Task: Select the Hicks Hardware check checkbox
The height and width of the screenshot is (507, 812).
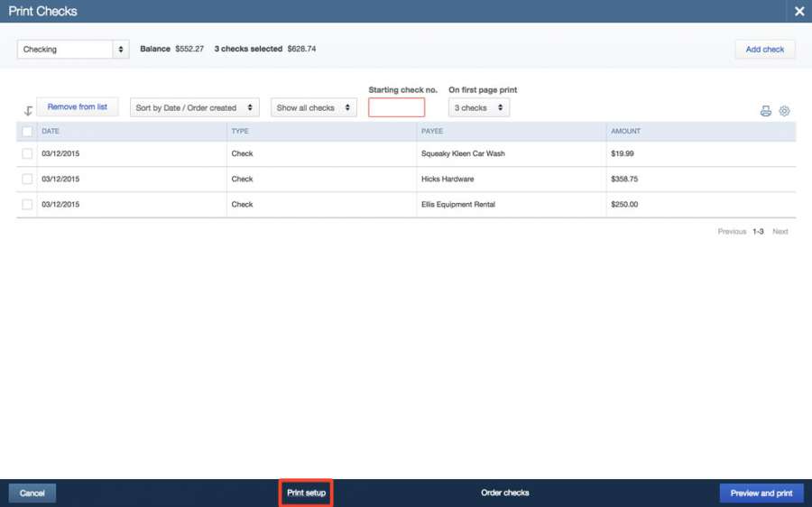Action: point(27,180)
